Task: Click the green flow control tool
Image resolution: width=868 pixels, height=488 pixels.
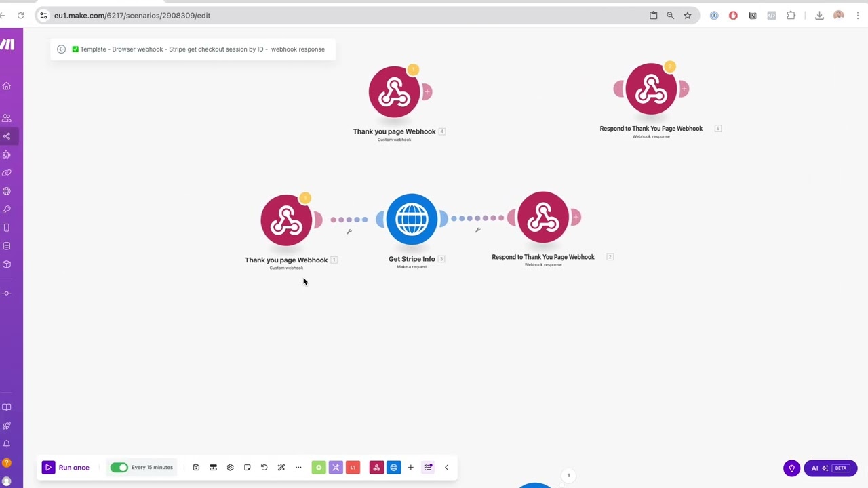Action: tap(319, 467)
